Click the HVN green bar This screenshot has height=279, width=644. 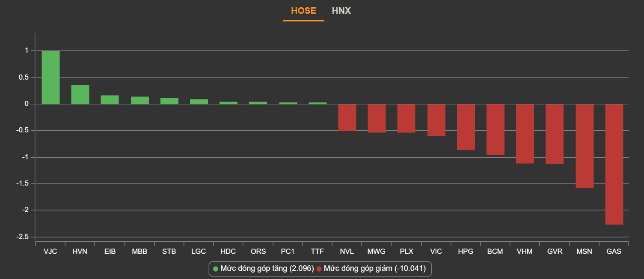(80, 95)
